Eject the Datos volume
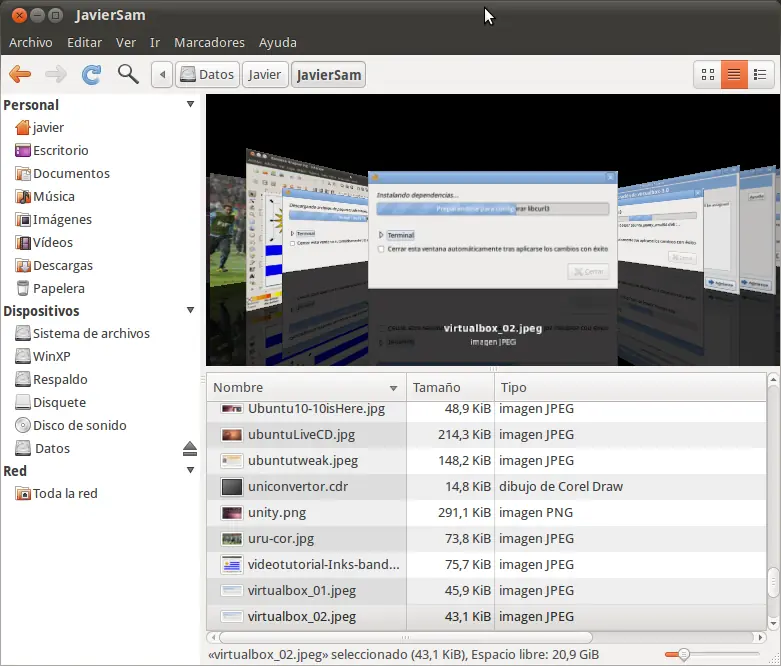The image size is (781, 666). tap(190, 449)
